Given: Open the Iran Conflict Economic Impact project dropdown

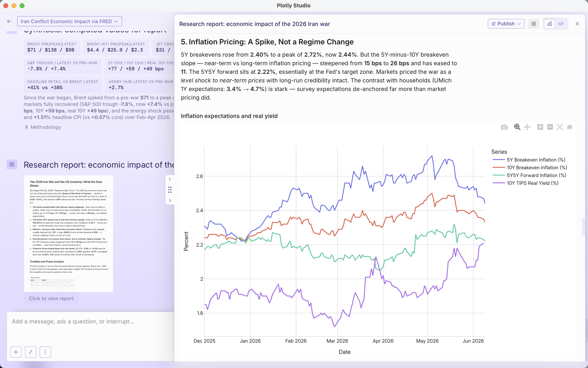Looking at the screenshot, I should pos(69,21).
